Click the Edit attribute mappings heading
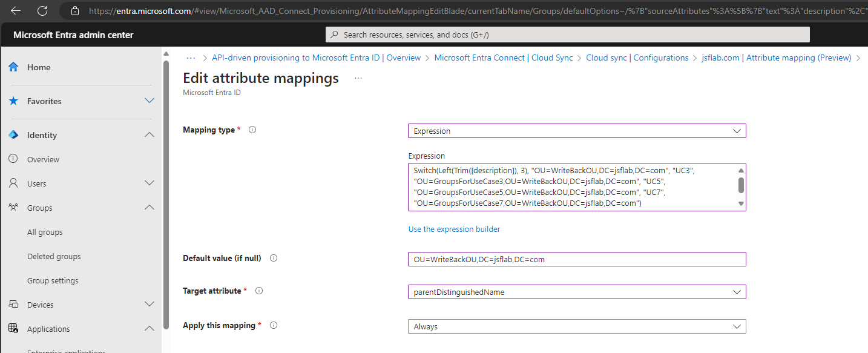This screenshot has width=868, height=353. coord(261,78)
